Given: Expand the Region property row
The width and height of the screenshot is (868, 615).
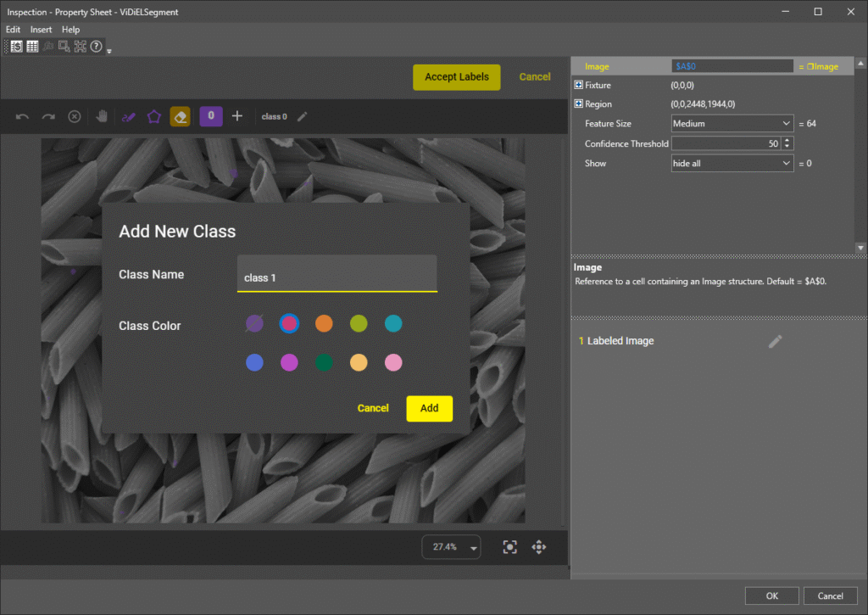Looking at the screenshot, I should click(579, 104).
